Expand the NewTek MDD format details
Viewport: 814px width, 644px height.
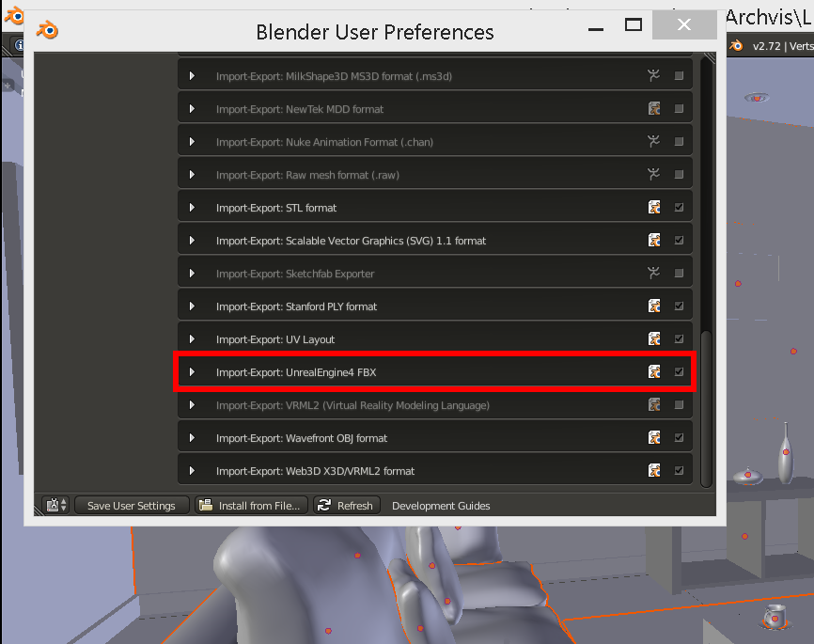coord(192,108)
